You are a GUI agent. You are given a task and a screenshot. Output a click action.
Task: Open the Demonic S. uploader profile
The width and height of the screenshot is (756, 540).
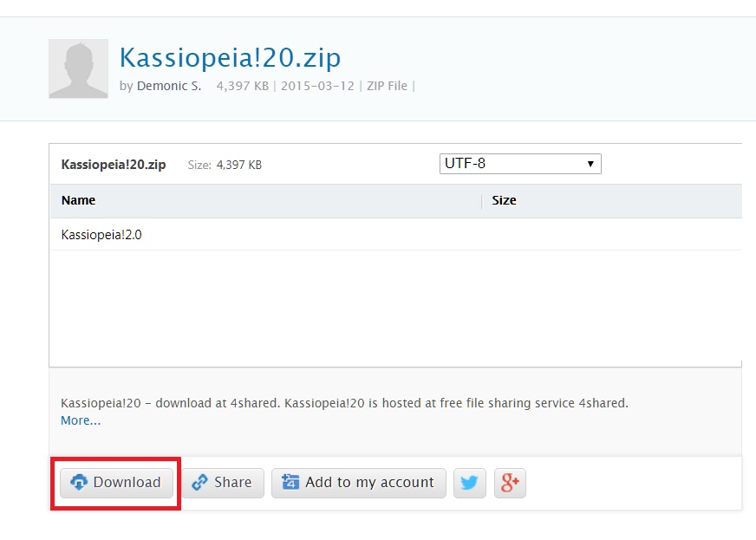point(169,86)
